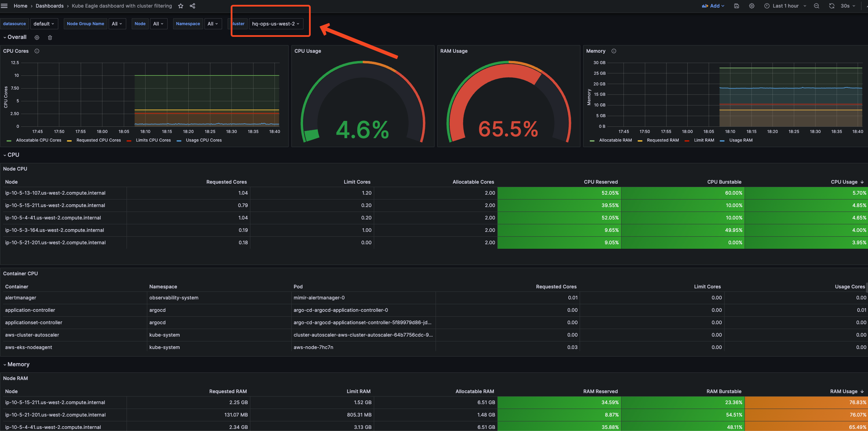868x431 pixels.
Task: Delete the Overall row via trash icon
Action: pos(50,38)
